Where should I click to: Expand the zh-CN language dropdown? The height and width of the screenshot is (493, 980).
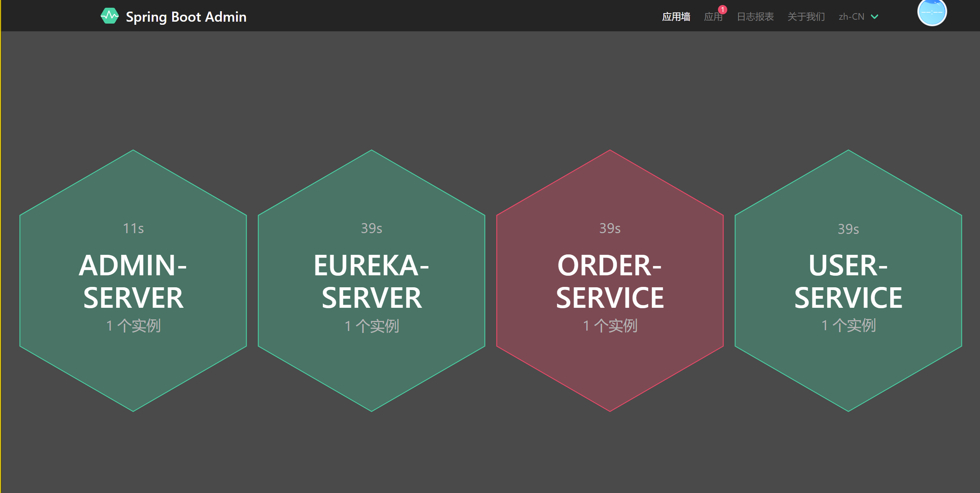(852, 17)
